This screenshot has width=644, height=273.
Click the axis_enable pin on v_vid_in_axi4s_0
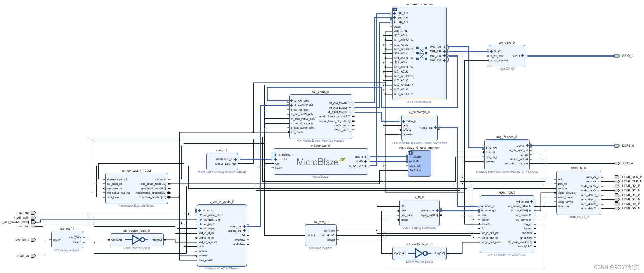[x=206, y=260]
